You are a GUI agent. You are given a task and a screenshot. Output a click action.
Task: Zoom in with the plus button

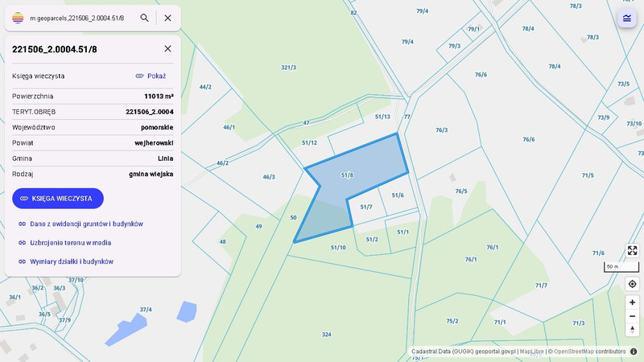pos(632,302)
